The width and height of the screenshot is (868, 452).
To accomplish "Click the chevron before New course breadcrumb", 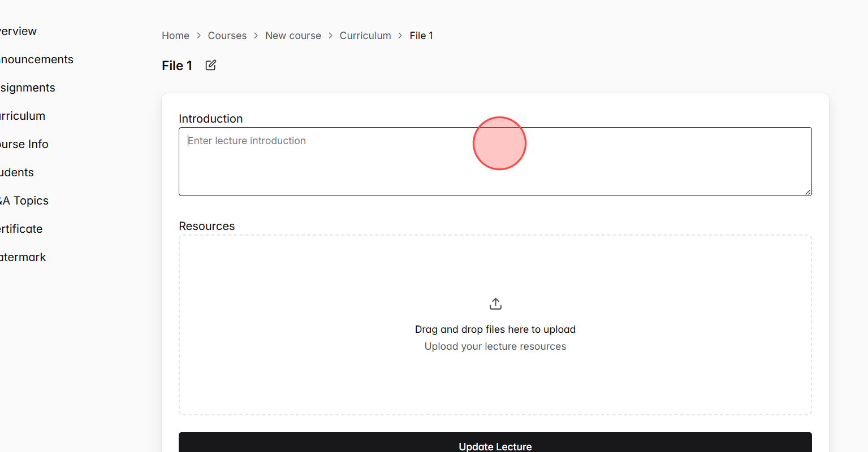I will click(256, 35).
